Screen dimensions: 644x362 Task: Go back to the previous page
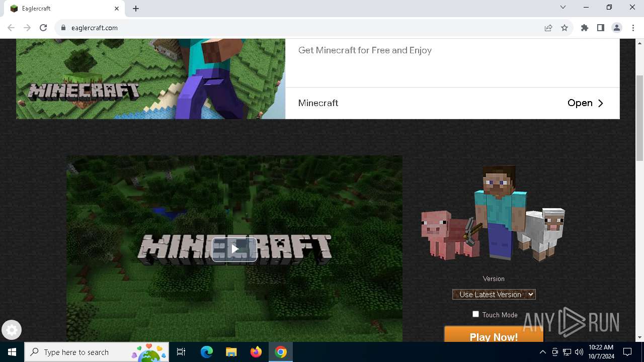pyautogui.click(x=11, y=28)
